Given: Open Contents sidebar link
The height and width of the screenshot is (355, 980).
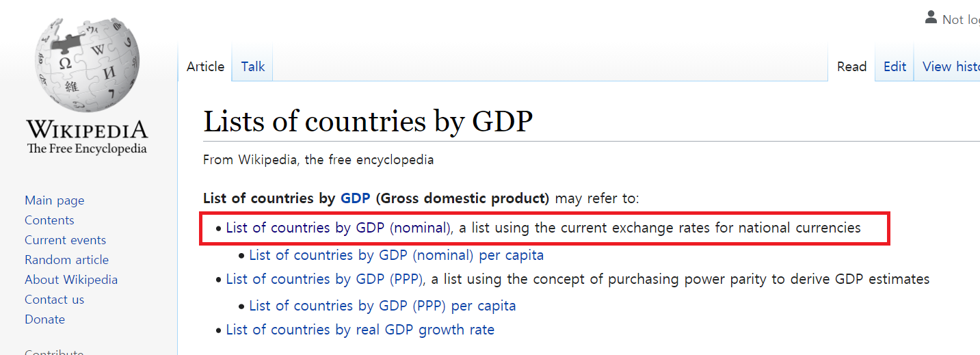Looking at the screenshot, I should (x=49, y=220).
